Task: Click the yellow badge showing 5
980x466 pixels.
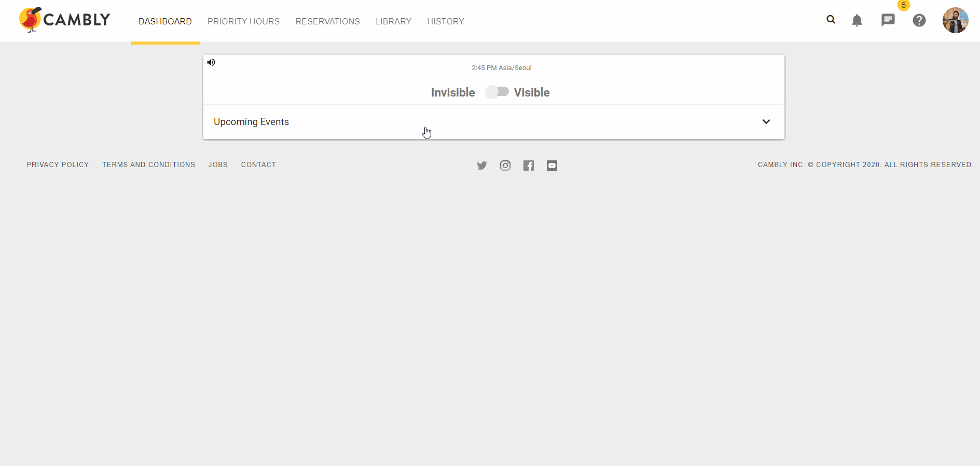Action: [x=904, y=5]
